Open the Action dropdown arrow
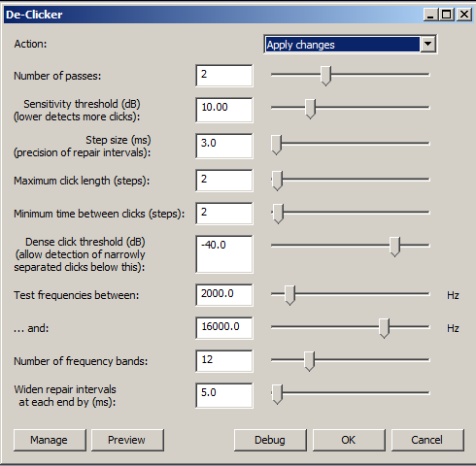The width and height of the screenshot is (476, 466). 428,44
